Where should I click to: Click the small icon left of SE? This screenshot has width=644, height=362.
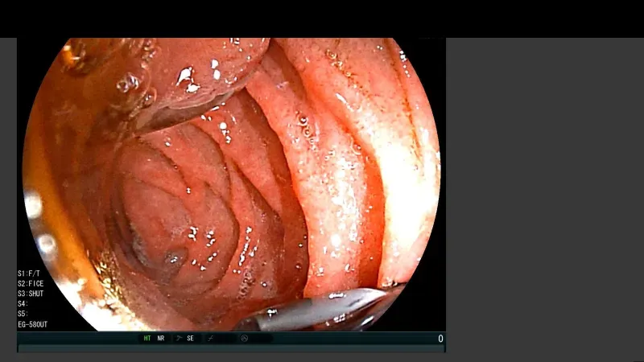coord(179,339)
